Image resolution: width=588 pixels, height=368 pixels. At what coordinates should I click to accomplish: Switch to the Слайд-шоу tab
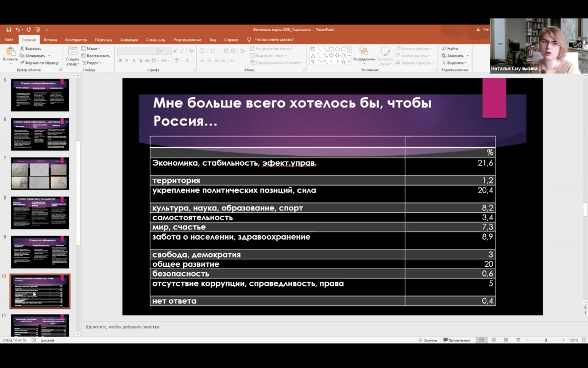(156, 40)
